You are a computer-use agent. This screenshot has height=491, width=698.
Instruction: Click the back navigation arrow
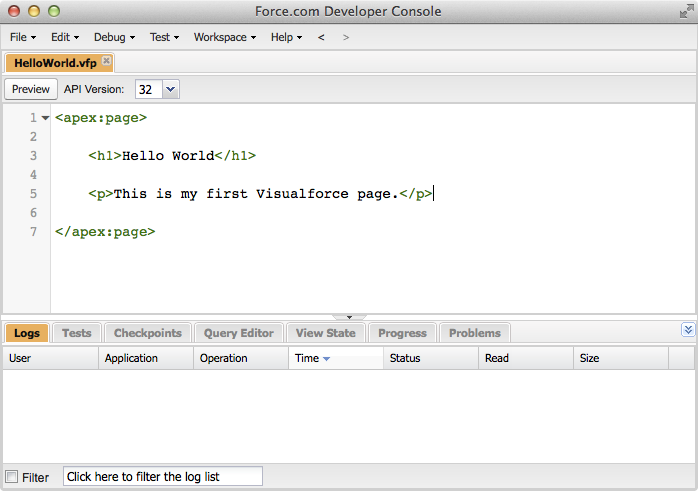point(321,37)
